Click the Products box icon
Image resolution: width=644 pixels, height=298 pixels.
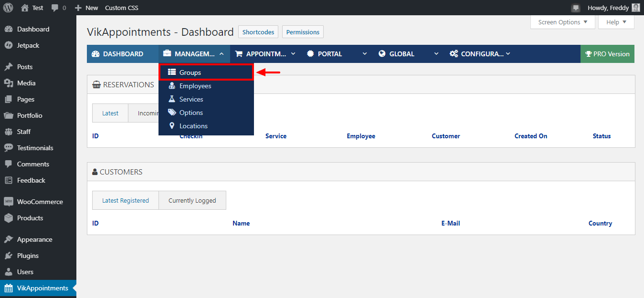coord(8,218)
